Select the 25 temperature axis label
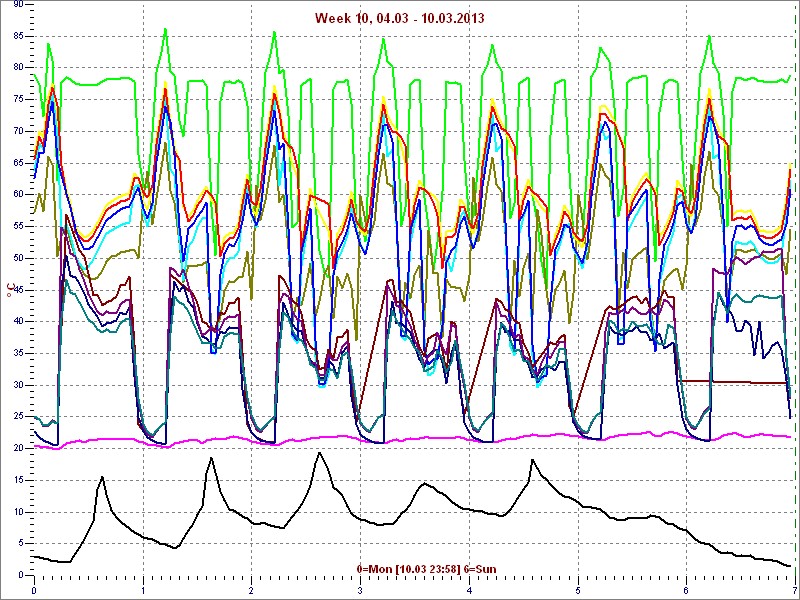Image resolution: width=800 pixels, height=600 pixels. pyautogui.click(x=18, y=417)
